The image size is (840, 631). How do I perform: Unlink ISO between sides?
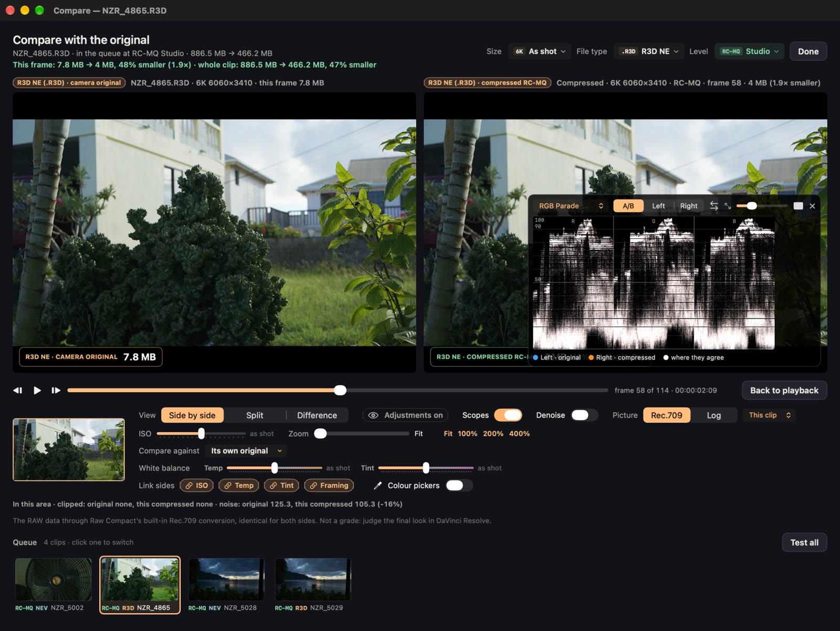[x=196, y=486]
